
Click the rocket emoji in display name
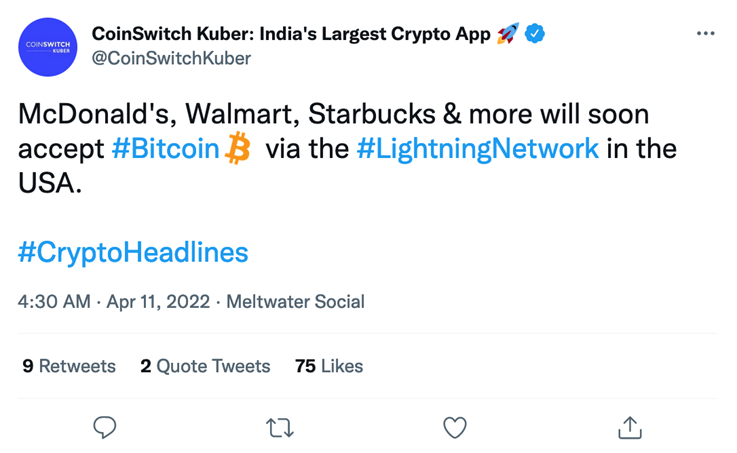point(508,33)
